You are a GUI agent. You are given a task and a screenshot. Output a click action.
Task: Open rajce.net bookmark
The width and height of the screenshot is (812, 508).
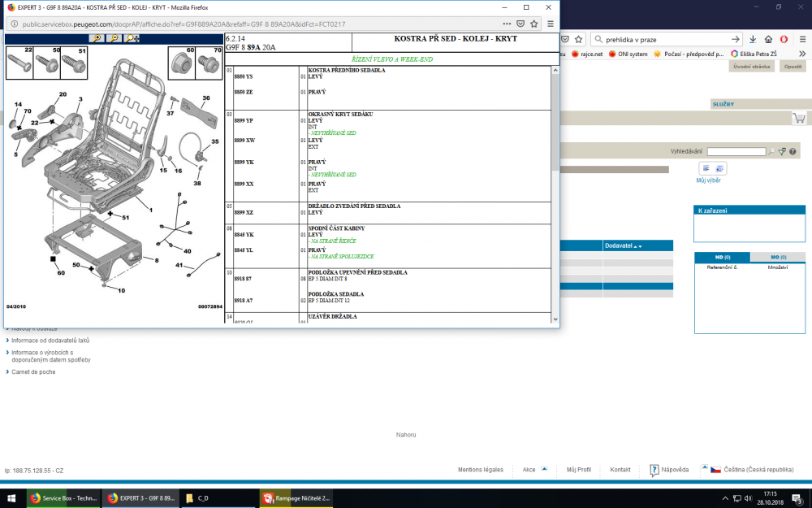(x=587, y=54)
